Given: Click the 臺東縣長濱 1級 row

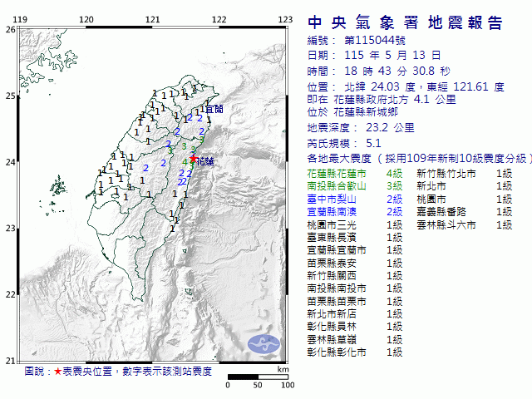Looking at the screenshot, I should (x=355, y=238).
